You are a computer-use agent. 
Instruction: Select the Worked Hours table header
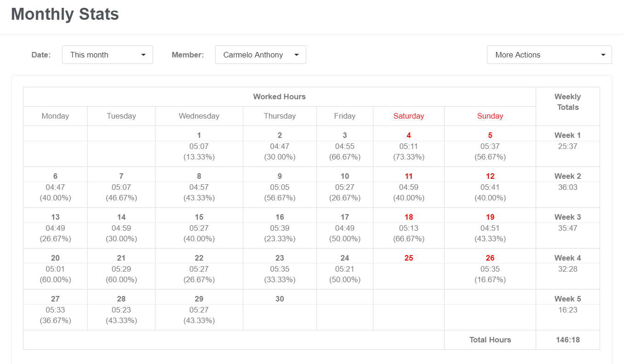279,97
